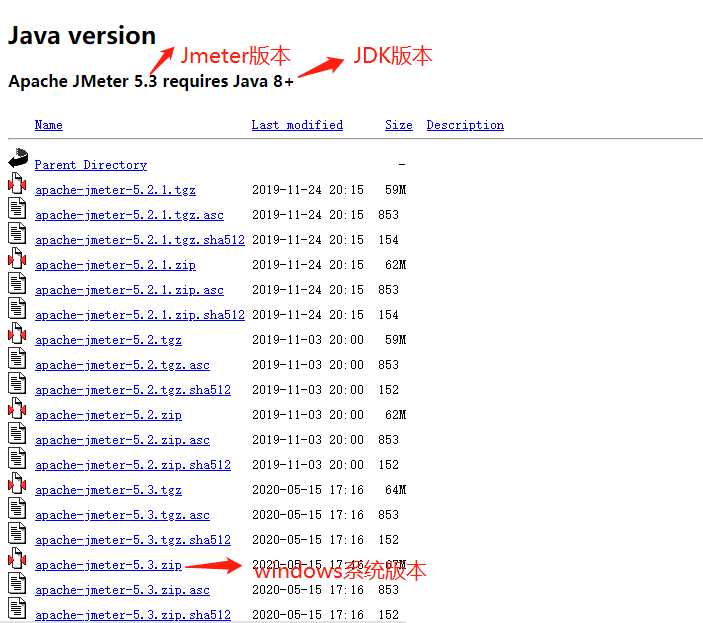Click the archive icon for apache-jmeter-5.2.1.tgz

[x=17, y=183]
